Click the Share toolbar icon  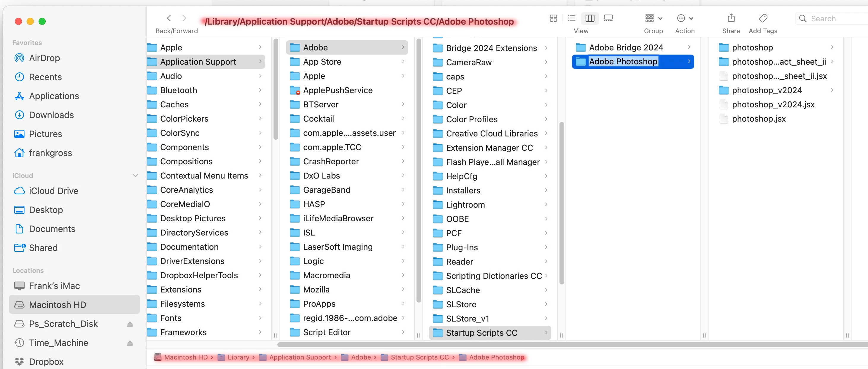tap(731, 18)
